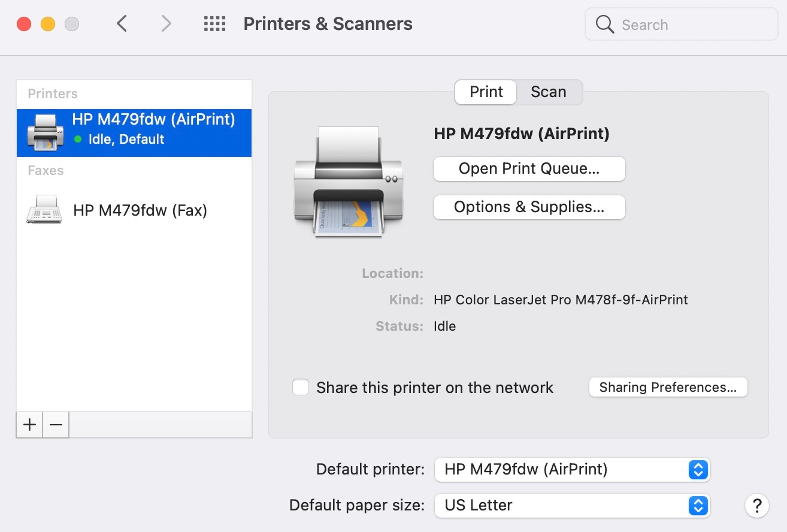This screenshot has height=532, width=787.
Task: Click the forward navigation arrow
Action: (x=166, y=24)
